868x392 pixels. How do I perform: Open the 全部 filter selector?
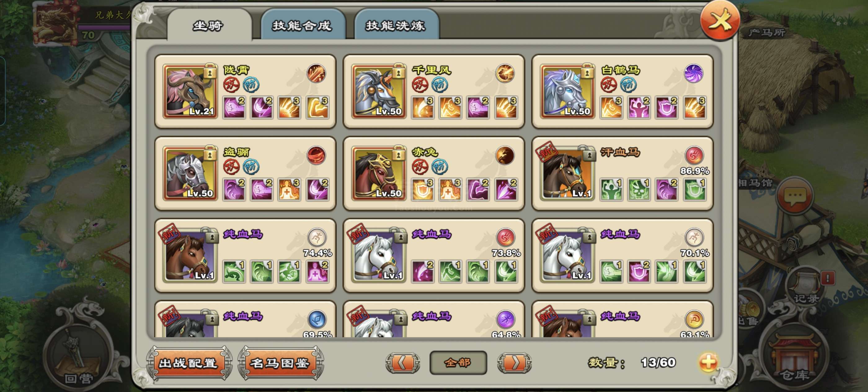tap(458, 363)
